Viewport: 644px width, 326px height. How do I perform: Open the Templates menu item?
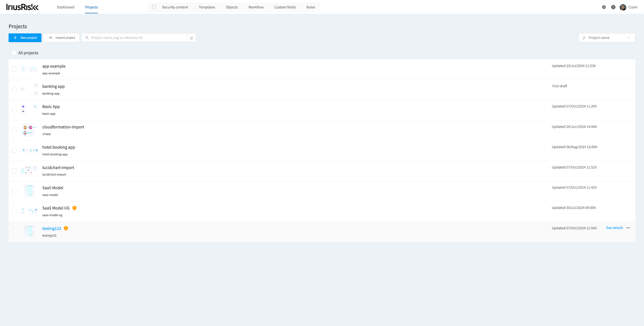coord(207,7)
